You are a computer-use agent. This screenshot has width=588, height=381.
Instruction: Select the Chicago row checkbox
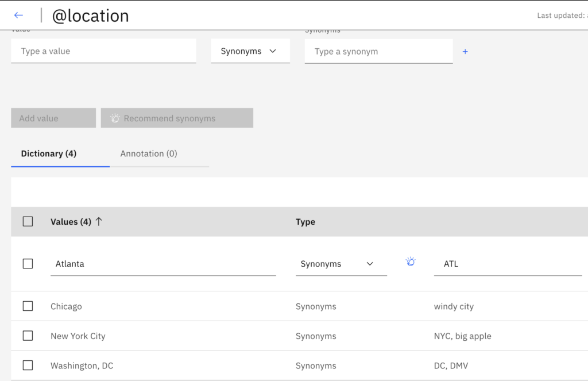click(x=28, y=306)
